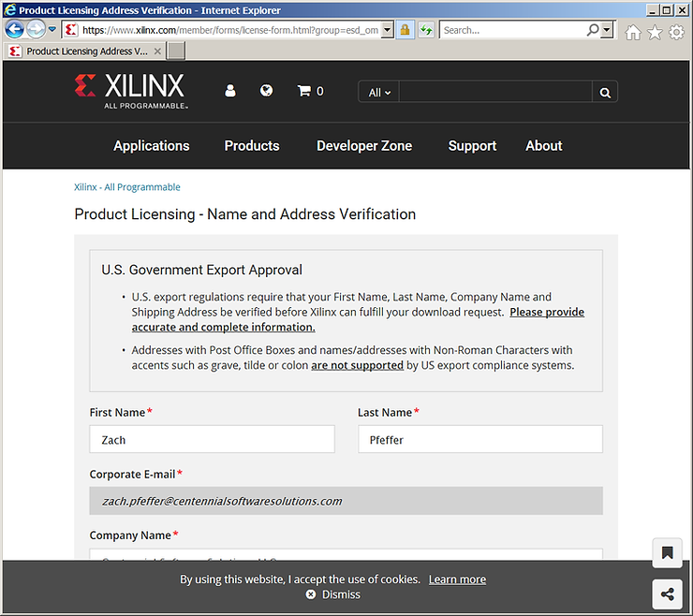
Task: Open the Products menu
Action: pos(252,146)
